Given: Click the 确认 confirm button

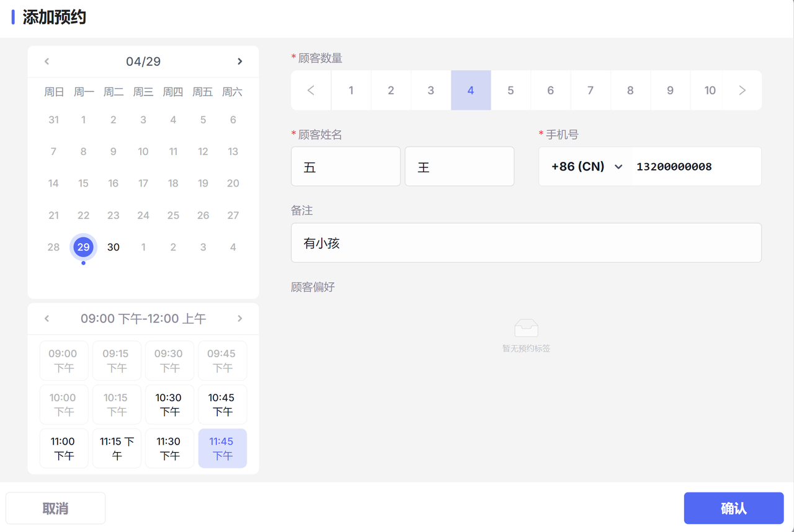Looking at the screenshot, I should (x=734, y=508).
